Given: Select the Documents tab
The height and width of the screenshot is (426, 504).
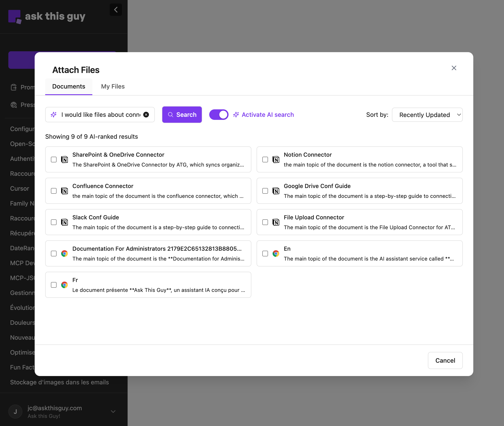Looking at the screenshot, I should [x=69, y=87].
